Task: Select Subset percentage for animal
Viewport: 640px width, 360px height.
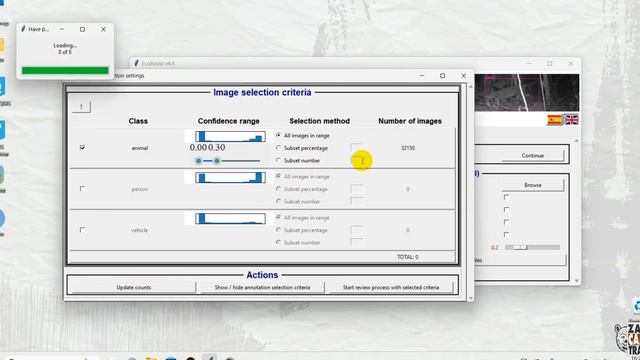Action: click(278, 148)
